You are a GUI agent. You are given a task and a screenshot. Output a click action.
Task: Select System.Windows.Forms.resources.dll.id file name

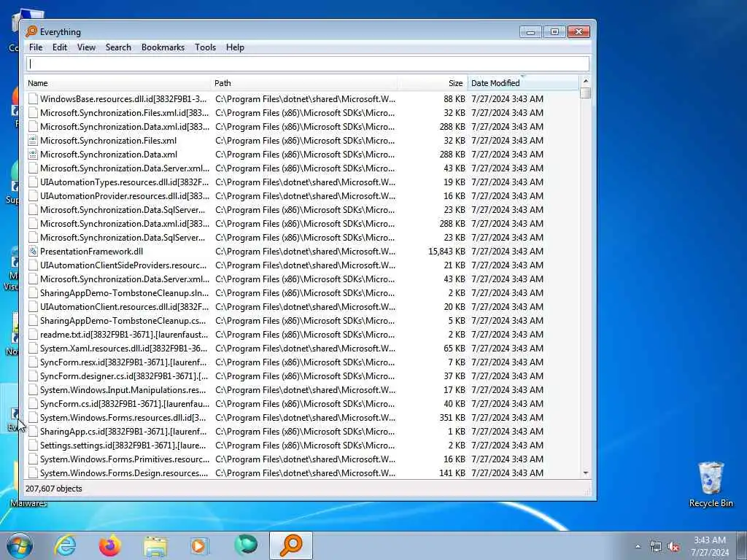(x=123, y=417)
